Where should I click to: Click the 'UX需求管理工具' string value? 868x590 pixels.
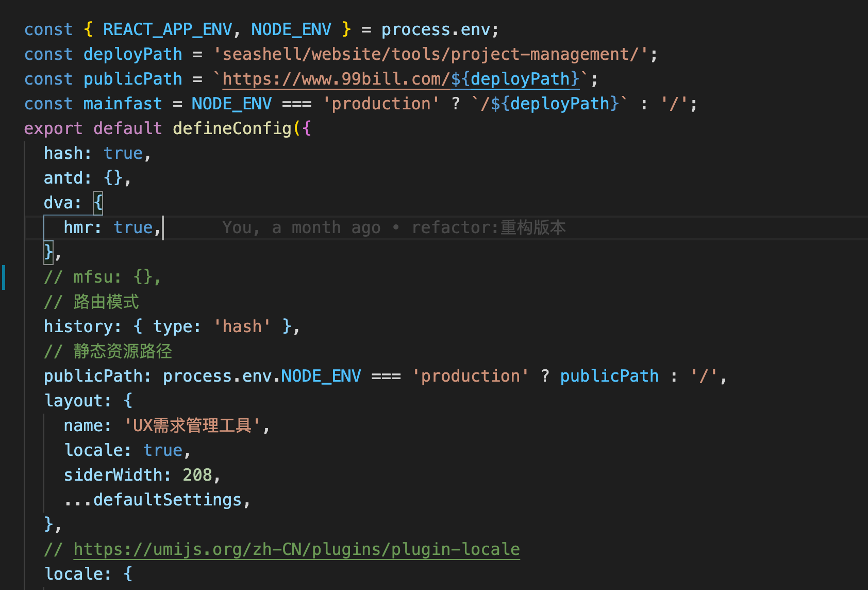193,425
